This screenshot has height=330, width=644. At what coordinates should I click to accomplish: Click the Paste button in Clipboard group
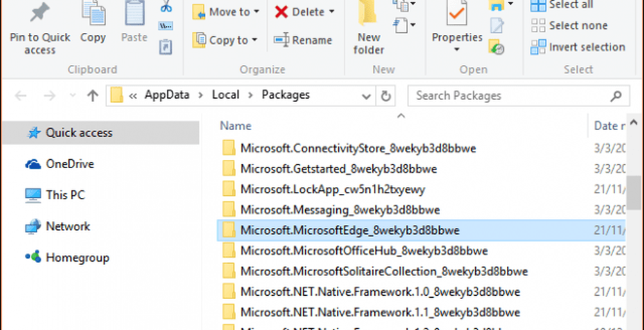coord(135,23)
